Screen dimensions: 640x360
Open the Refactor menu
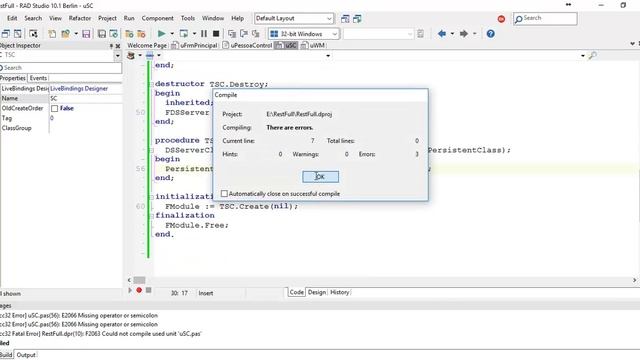(80, 18)
